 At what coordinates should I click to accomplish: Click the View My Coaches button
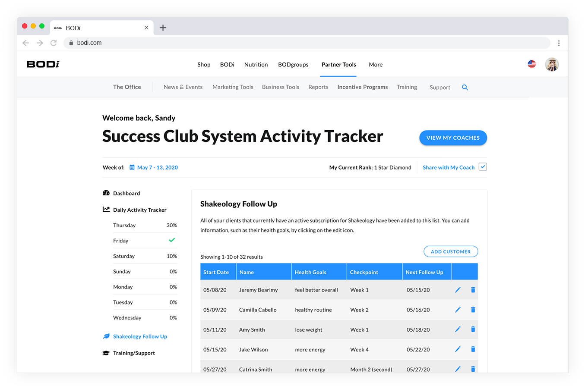point(453,138)
